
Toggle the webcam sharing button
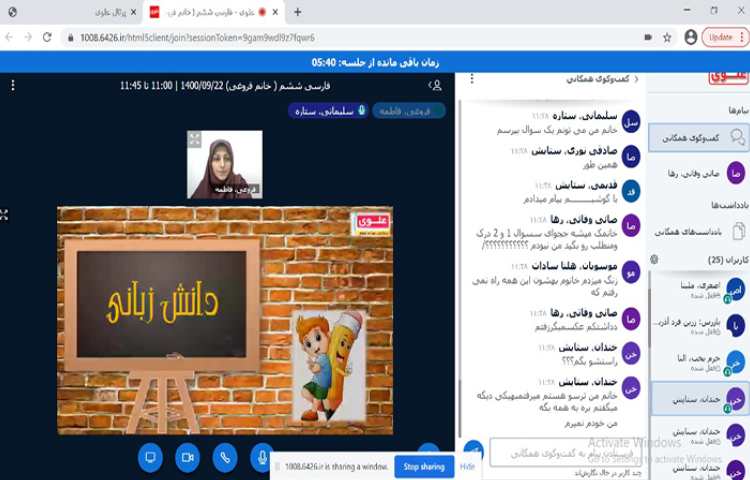pos(188,458)
